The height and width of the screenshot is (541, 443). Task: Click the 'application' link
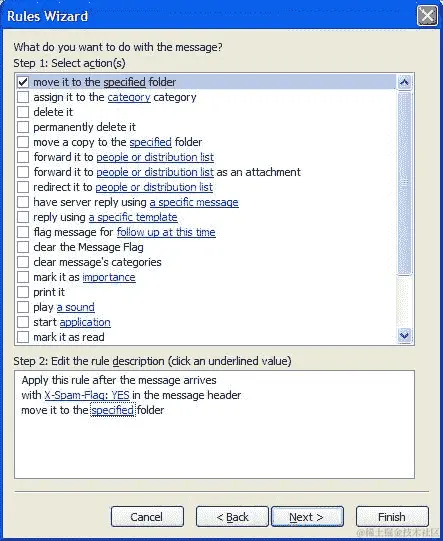[x=85, y=322]
